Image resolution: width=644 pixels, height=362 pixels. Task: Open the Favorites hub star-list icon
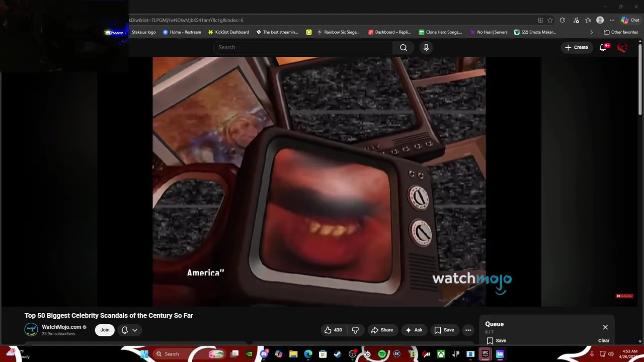[588, 20]
